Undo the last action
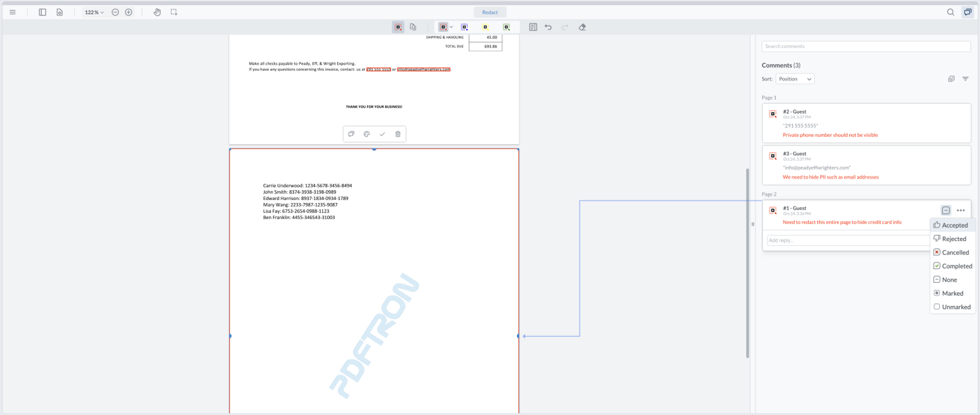Screen dimensions: 980x415 pyautogui.click(x=548, y=27)
